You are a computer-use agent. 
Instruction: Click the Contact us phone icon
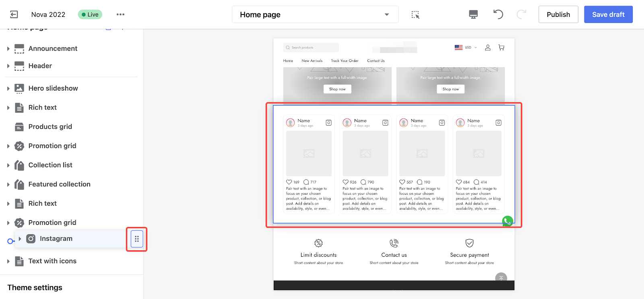point(394,243)
